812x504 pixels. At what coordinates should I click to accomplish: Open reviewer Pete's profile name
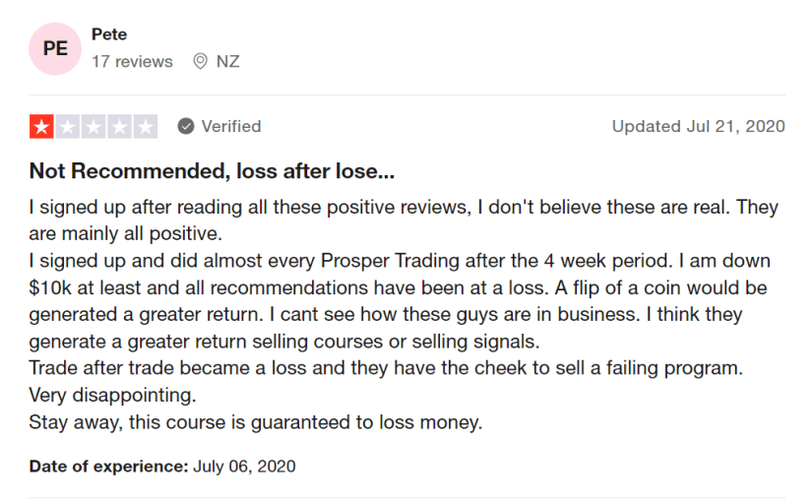tap(109, 34)
